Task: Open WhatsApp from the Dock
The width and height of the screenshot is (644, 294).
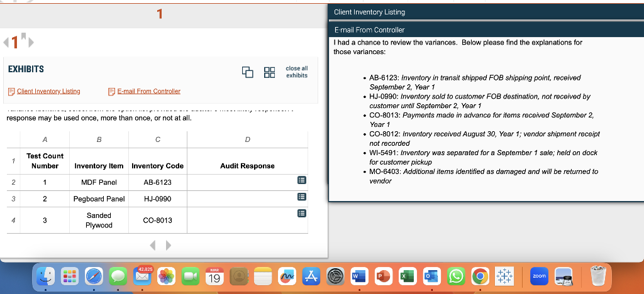Action: 456,276
